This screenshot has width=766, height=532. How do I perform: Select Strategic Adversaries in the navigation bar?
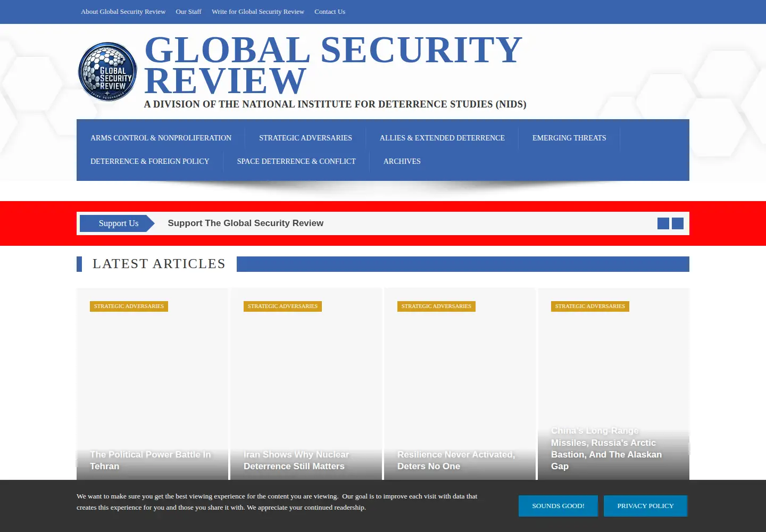[x=305, y=138]
